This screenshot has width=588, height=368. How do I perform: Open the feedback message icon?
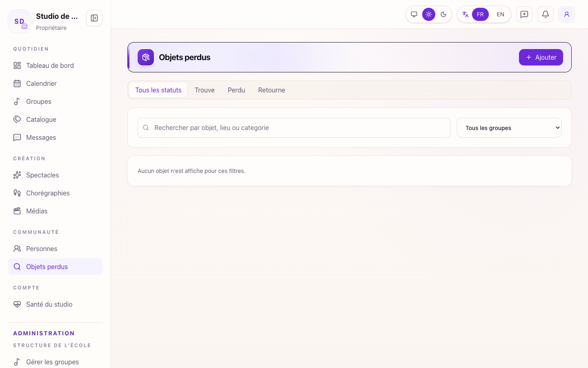click(524, 14)
